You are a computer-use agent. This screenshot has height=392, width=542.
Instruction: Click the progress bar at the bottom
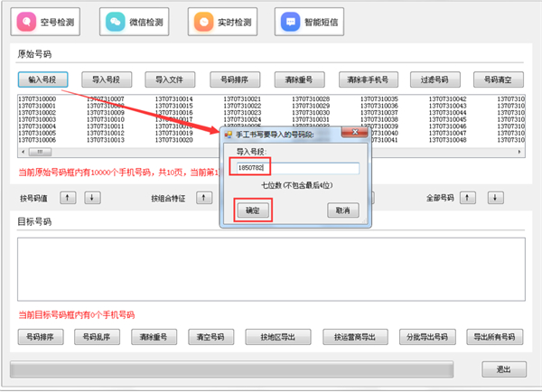(x=230, y=369)
